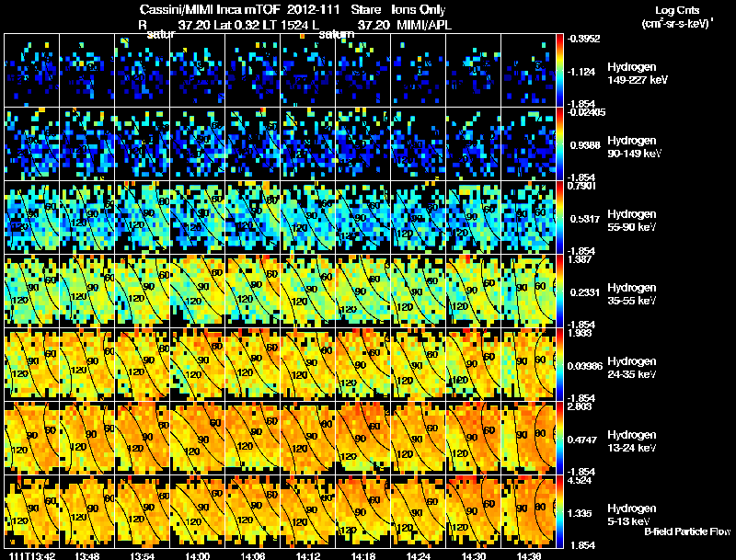736x560 pixels.
Task: Click the color bar value '-0.02405'
Action: click(586, 112)
